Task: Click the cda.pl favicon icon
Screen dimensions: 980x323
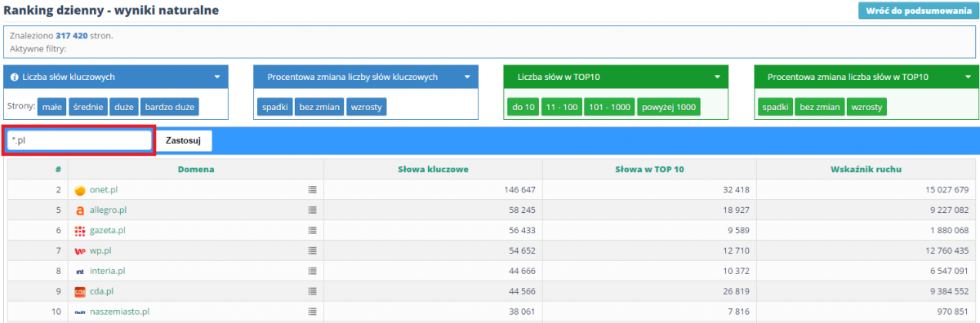Action: [x=80, y=292]
